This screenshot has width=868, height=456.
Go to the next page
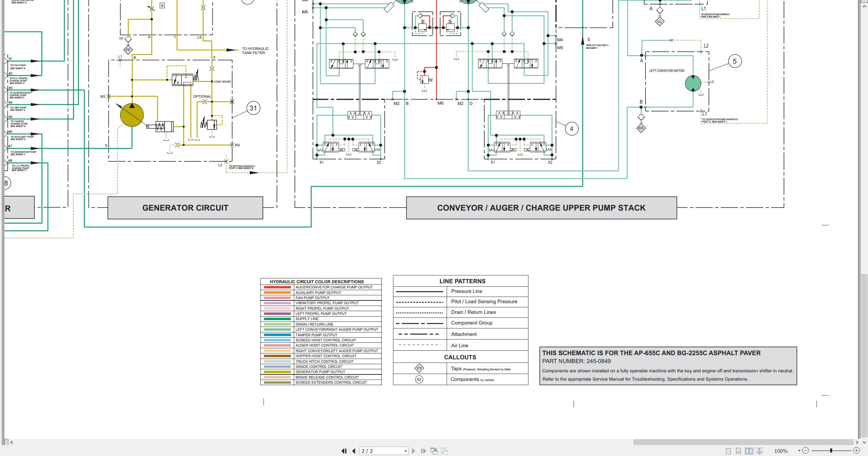tap(413, 451)
